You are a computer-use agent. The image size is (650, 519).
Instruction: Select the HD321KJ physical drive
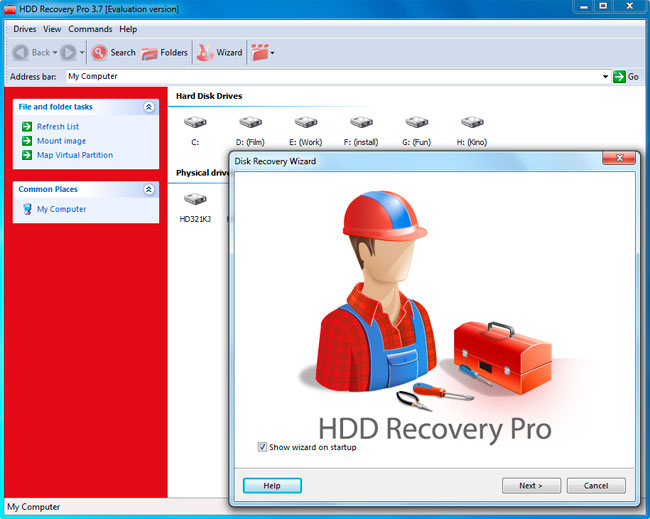pos(193,201)
